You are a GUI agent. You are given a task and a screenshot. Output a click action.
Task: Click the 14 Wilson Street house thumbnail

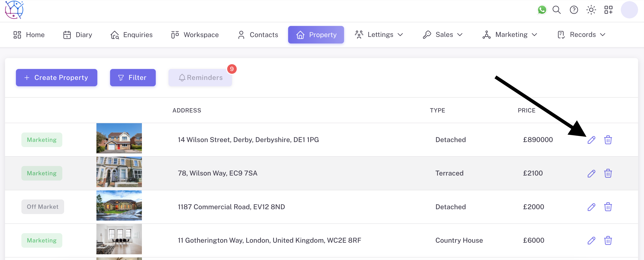point(119,138)
